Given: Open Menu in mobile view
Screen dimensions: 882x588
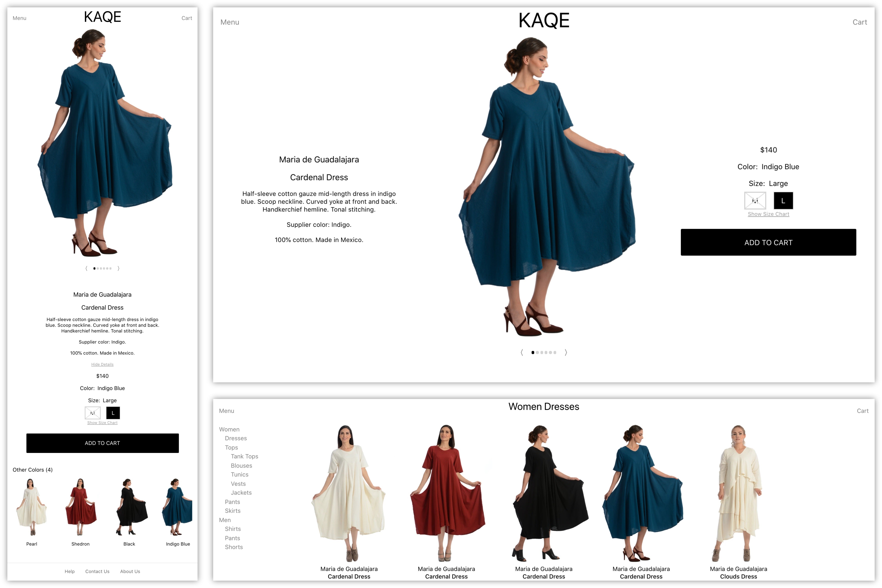Looking at the screenshot, I should [19, 18].
